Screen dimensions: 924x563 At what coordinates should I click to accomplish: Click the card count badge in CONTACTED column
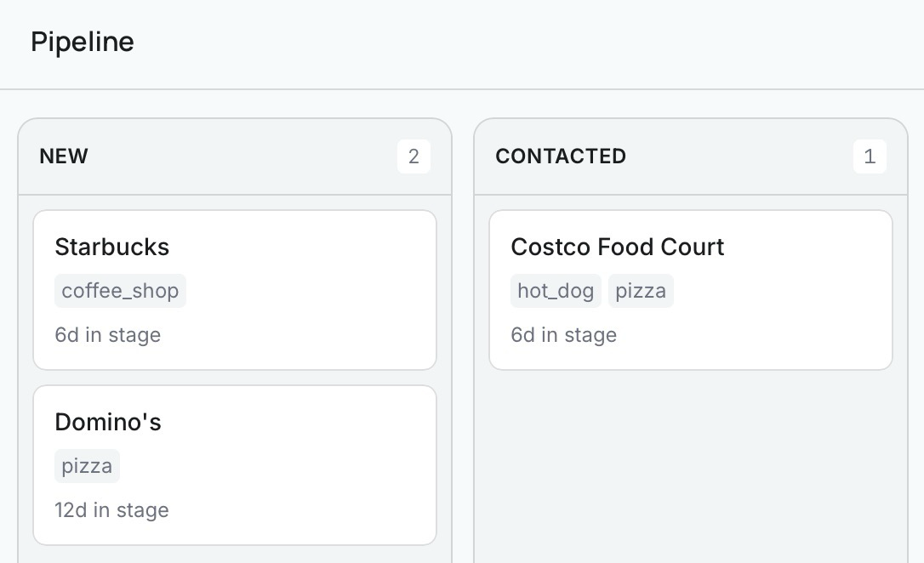pyautogui.click(x=870, y=156)
